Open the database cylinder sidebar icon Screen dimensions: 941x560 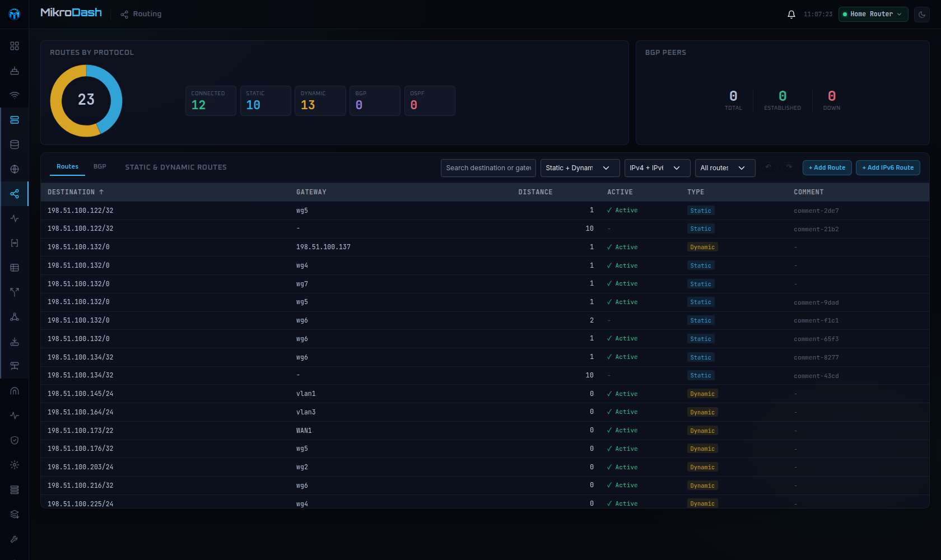pos(15,144)
